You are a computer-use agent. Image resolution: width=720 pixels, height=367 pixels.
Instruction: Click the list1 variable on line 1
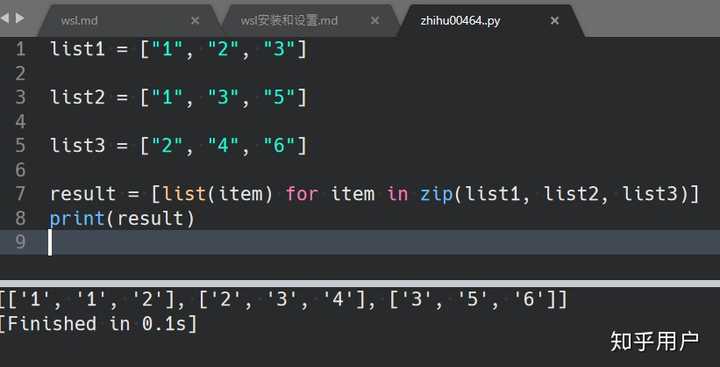coord(78,49)
